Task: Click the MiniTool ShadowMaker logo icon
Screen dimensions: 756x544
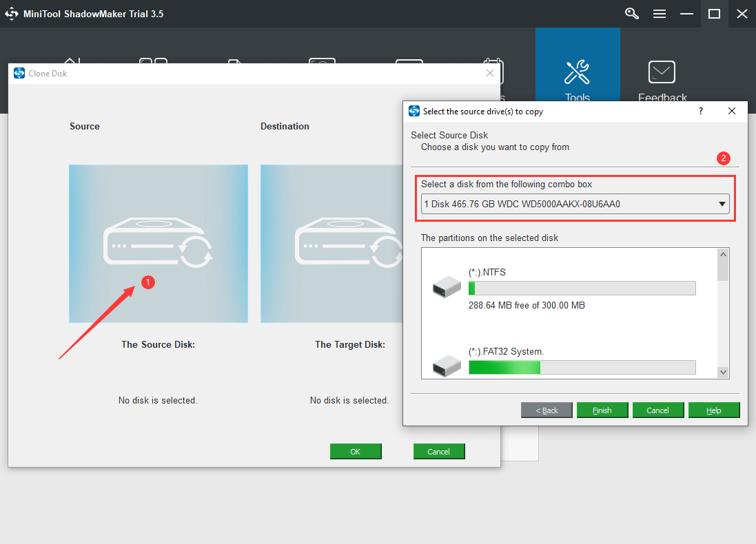Action: tap(12, 14)
